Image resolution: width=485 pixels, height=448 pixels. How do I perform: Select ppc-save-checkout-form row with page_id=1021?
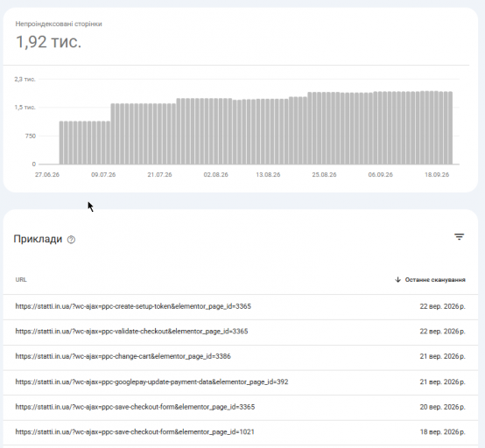[241, 432]
